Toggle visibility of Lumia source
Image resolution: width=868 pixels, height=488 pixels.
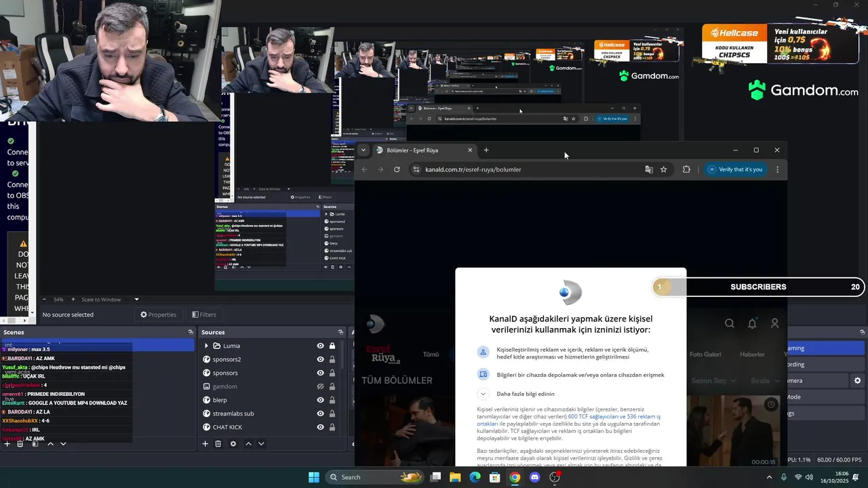tap(320, 346)
